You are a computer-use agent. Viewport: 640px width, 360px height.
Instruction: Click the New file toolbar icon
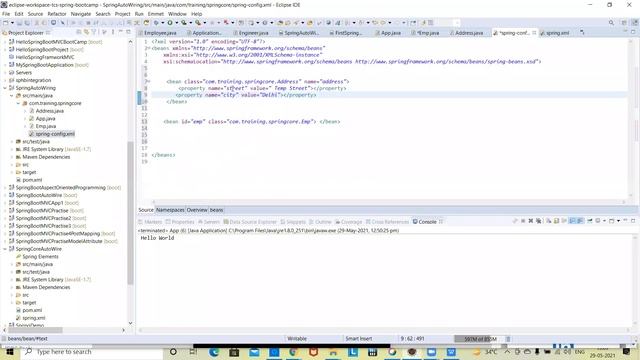(x=6, y=23)
